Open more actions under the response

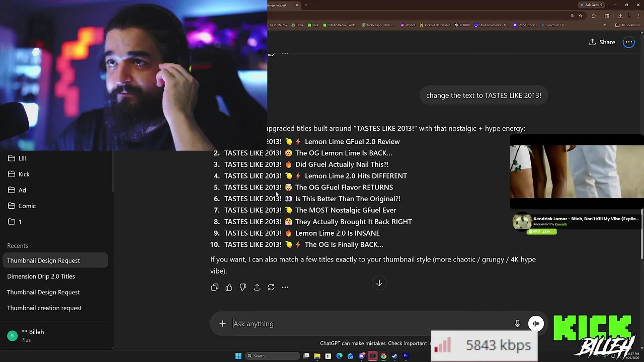coord(285,287)
